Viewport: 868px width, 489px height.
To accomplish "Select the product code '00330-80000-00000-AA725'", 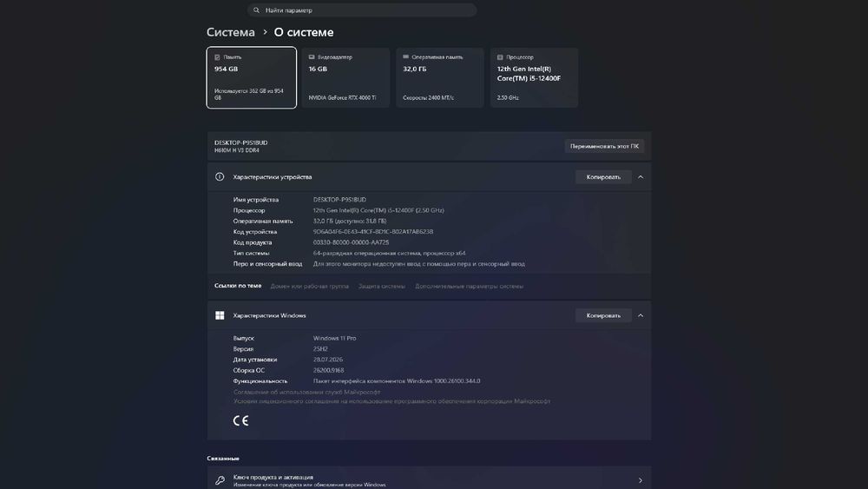I will click(351, 242).
